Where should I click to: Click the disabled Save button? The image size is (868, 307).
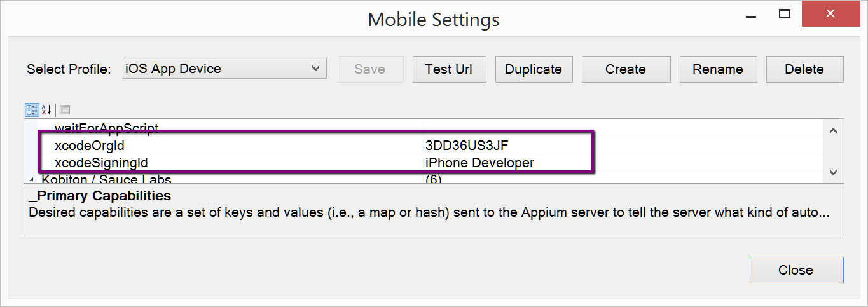(369, 69)
